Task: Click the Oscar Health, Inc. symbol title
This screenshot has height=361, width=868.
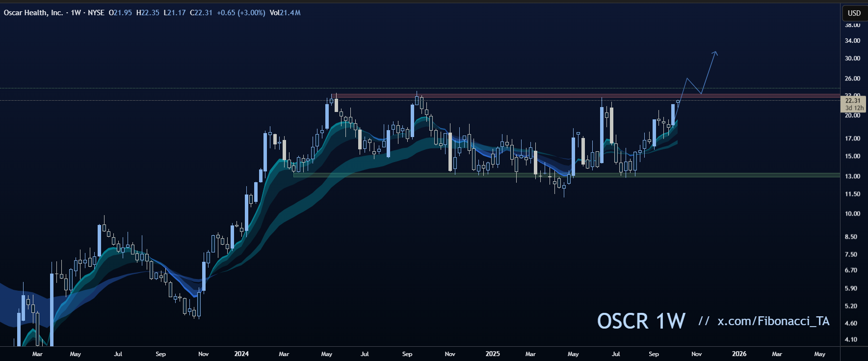Action: pyautogui.click(x=33, y=13)
